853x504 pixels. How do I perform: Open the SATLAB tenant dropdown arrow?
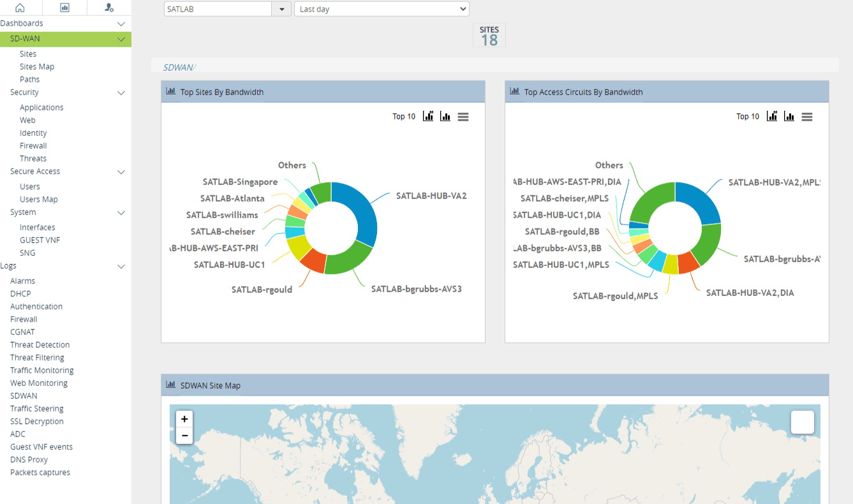[x=281, y=10]
